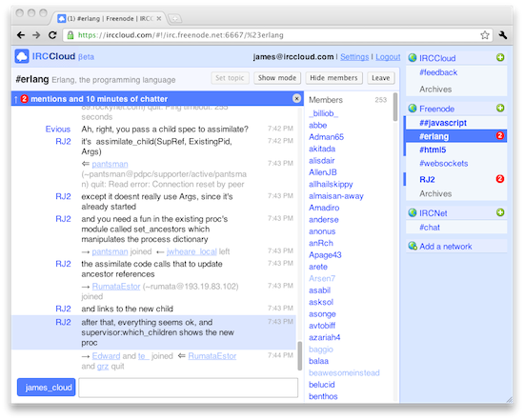This screenshot has height=420, width=524.
Task: Select member Apage43 in members list
Action: pyautogui.click(x=325, y=255)
